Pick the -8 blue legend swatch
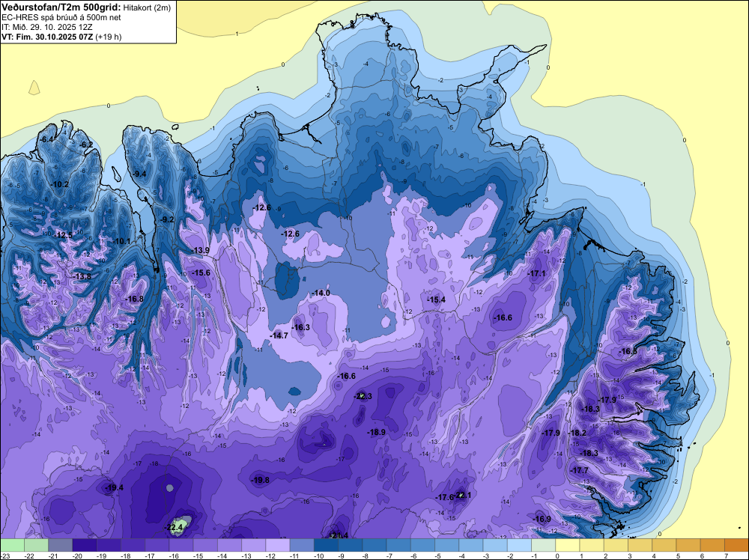 point(374,545)
